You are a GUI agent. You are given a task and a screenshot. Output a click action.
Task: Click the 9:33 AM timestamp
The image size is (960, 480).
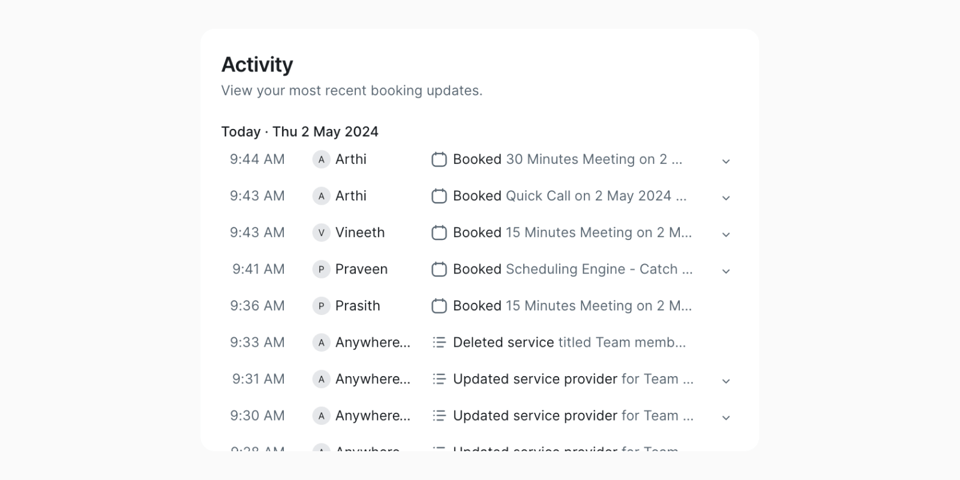point(257,342)
